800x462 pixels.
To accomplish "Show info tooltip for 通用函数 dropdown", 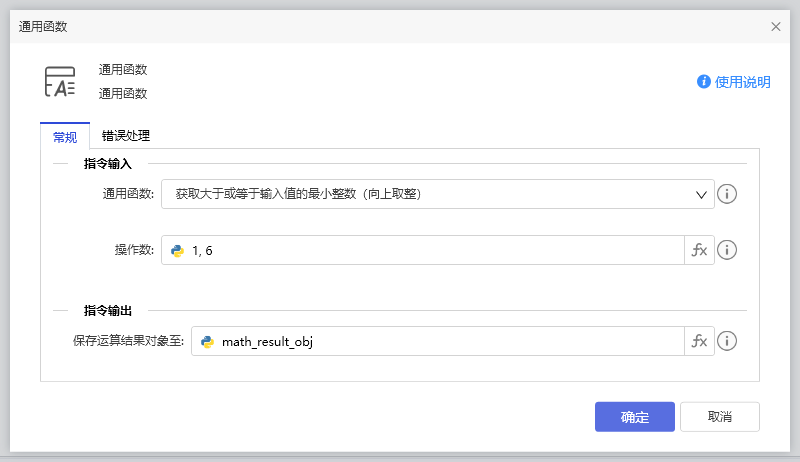I will pos(728,194).
